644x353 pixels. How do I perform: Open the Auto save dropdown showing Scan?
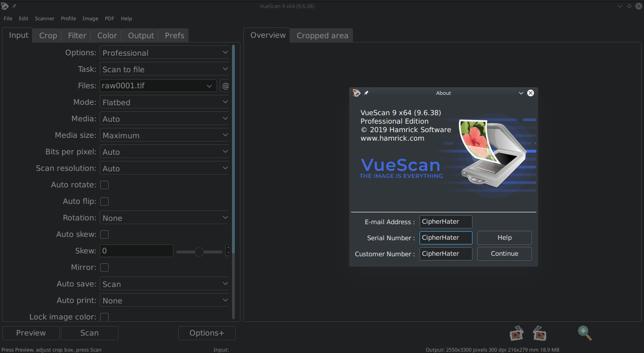[165, 284]
